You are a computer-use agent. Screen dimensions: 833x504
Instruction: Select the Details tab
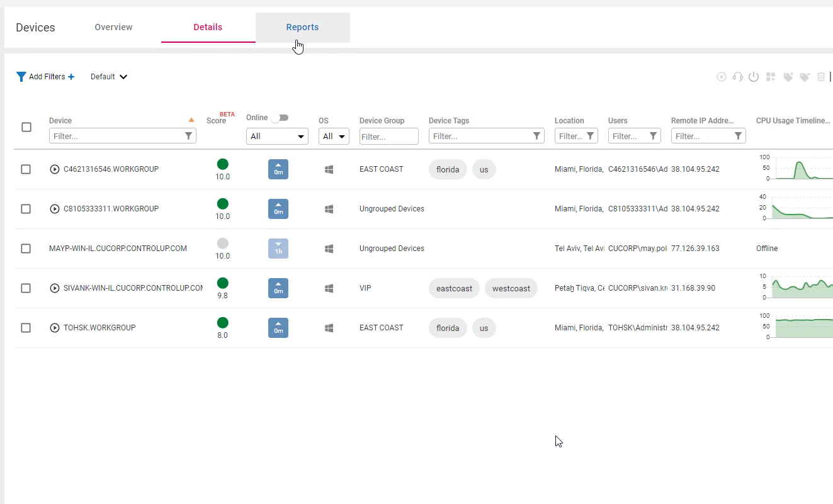(x=208, y=27)
